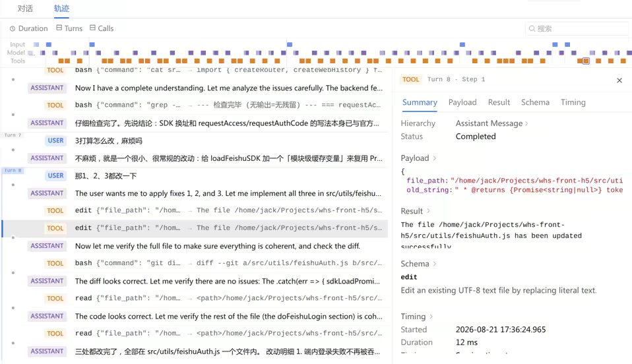Viewport: 632px width, 364px height.
Task: Open the Payload tab
Action: (x=462, y=102)
